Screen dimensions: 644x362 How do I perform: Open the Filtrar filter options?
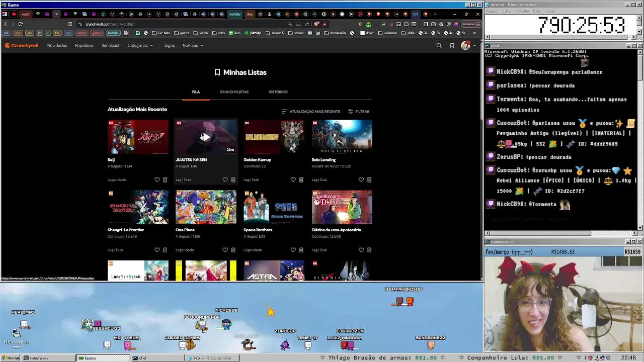(x=359, y=112)
